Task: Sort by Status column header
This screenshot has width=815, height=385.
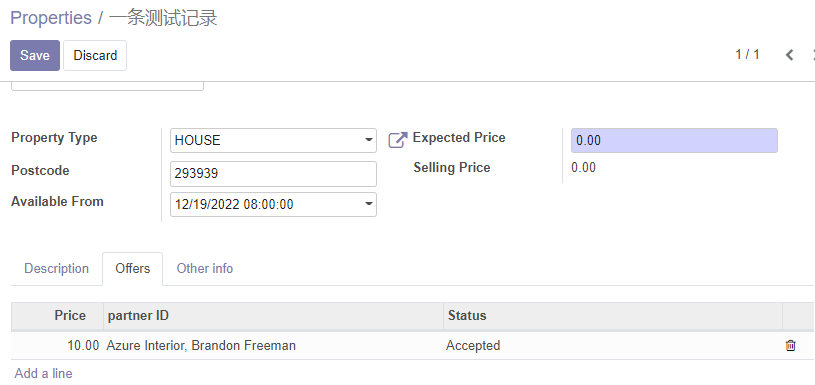Action: 613,315
